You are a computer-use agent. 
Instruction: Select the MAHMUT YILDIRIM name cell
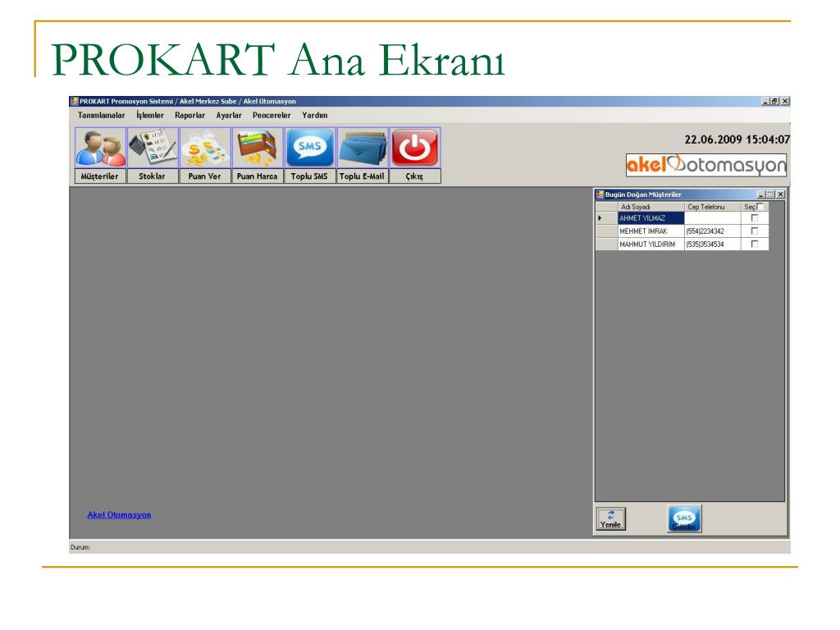point(651,244)
